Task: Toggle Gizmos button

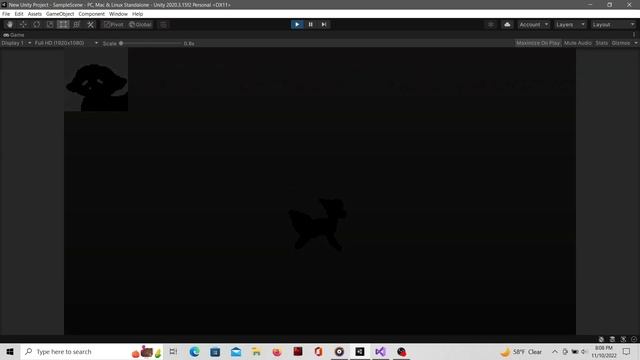Action: (x=621, y=43)
